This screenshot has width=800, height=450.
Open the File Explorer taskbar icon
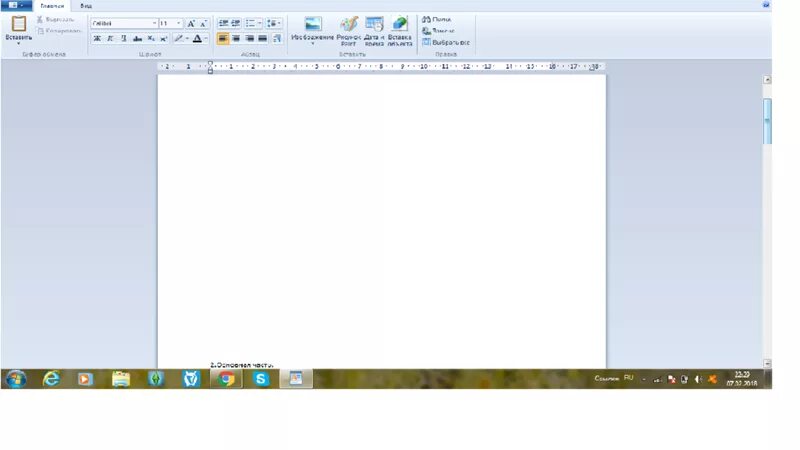click(121, 379)
